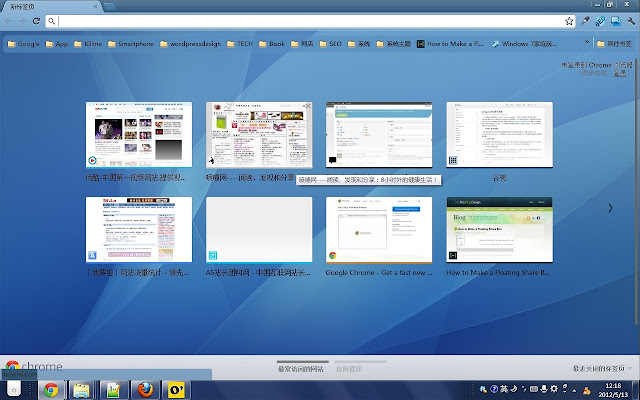Click 'Google Chrome - Get a fast new ...' title
Image resolution: width=640 pixels, height=400 pixels.
pyautogui.click(x=379, y=272)
